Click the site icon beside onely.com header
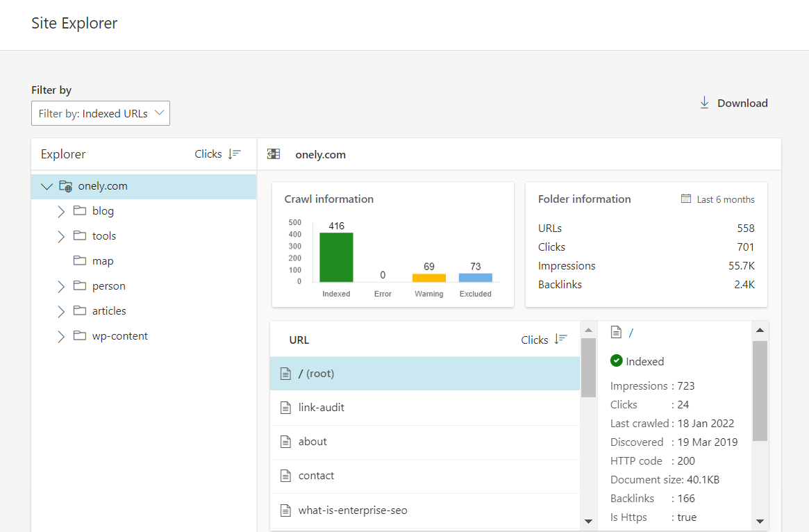Image resolution: width=809 pixels, height=532 pixels. click(x=273, y=153)
